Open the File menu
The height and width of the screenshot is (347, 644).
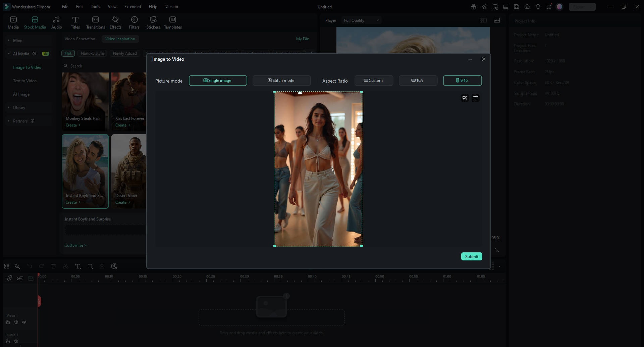click(x=65, y=7)
